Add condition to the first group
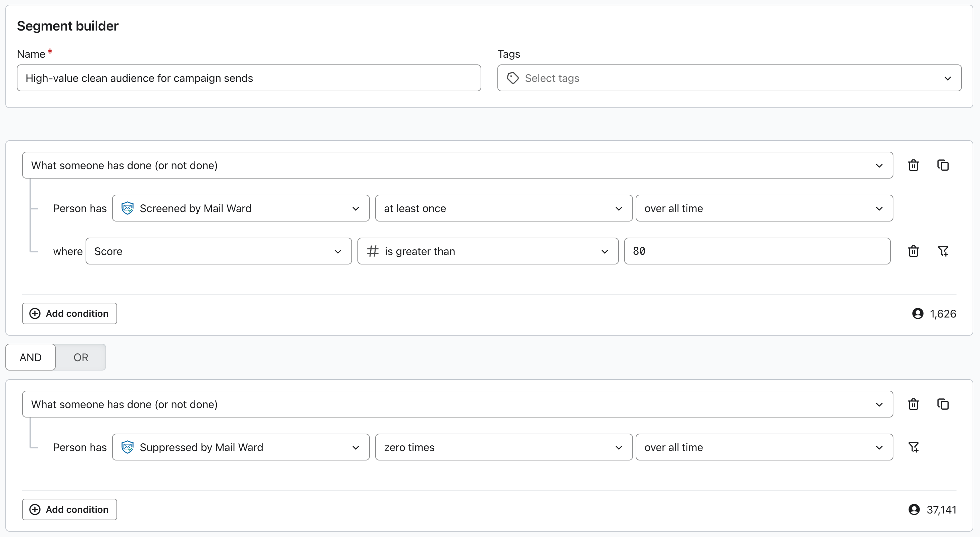 (69, 313)
